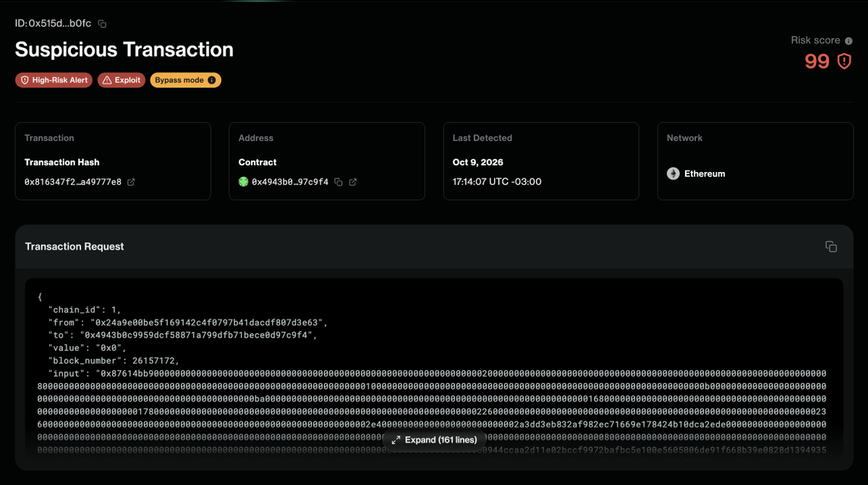Click the "chain_id": 1 line
The image size is (868, 485).
pos(85,309)
